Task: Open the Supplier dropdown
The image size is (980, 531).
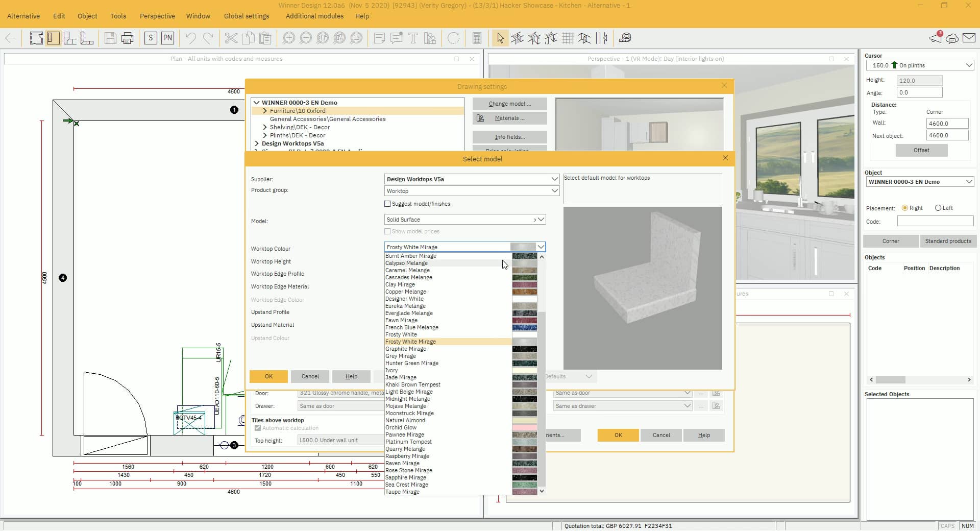Action: coord(554,179)
